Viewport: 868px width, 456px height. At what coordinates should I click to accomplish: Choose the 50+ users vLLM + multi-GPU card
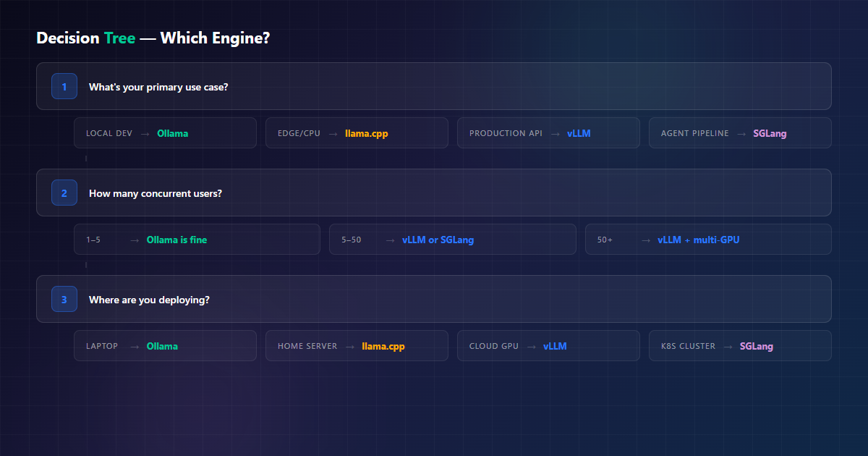[x=708, y=240]
